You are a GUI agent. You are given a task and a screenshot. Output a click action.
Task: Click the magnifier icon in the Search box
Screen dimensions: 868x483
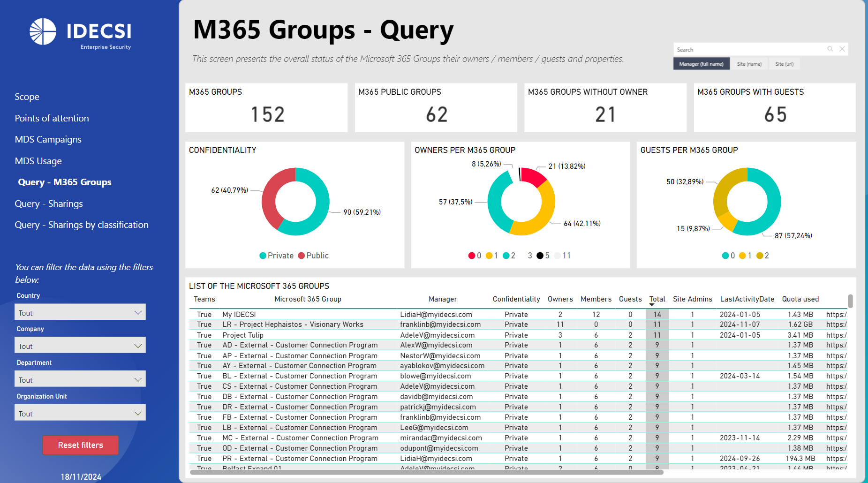pos(830,49)
